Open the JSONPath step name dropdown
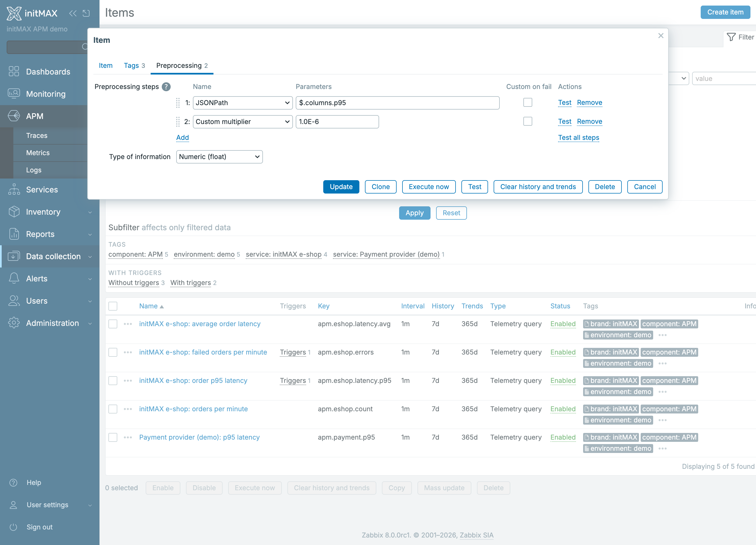The width and height of the screenshot is (756, 545). (243, 103)
